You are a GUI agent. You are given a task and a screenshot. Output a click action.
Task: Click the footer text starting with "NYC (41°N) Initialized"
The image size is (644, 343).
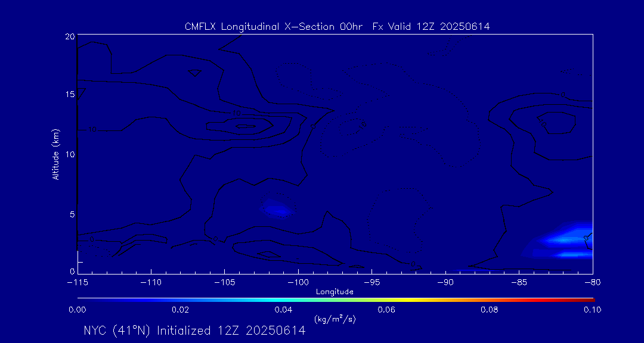(194, 330)
